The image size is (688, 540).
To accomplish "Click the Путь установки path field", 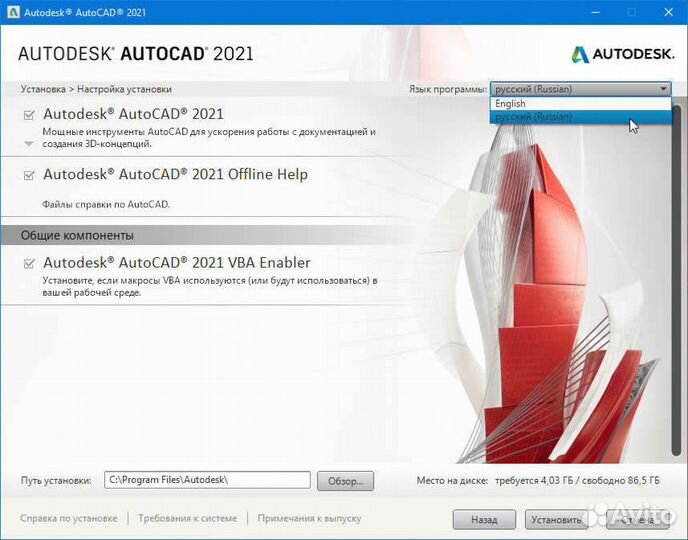I will coord(207,480).
